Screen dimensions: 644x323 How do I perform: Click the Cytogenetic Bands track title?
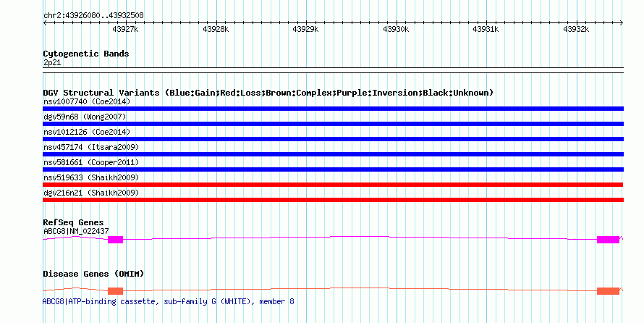click(x=86, y=54)
